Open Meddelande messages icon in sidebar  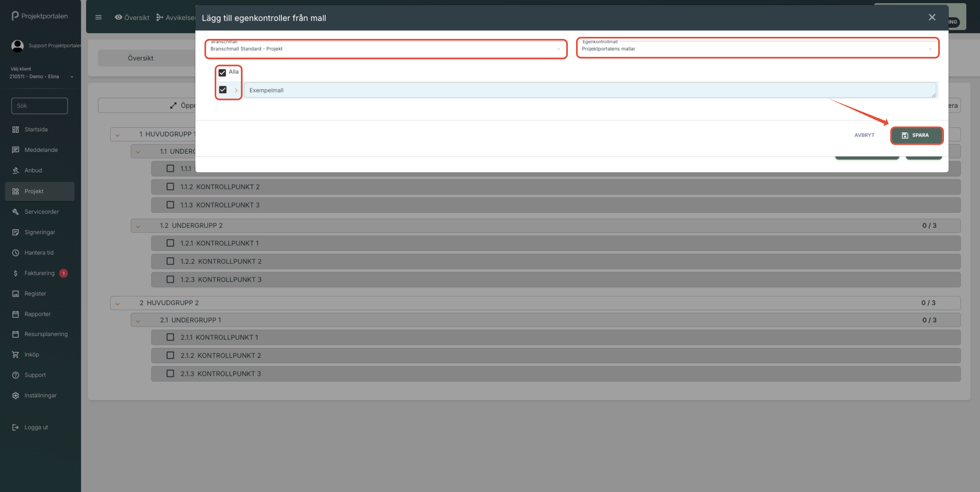click(x=16, y=150)
